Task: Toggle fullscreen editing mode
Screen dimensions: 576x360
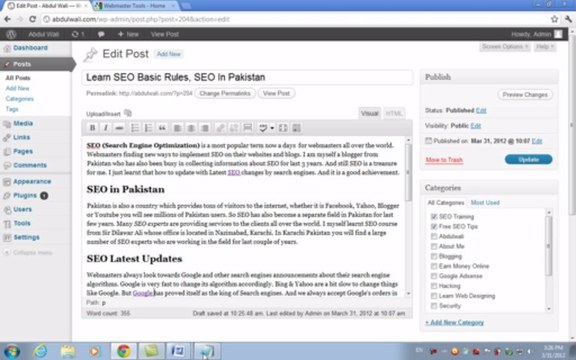Action: [283, 128]
